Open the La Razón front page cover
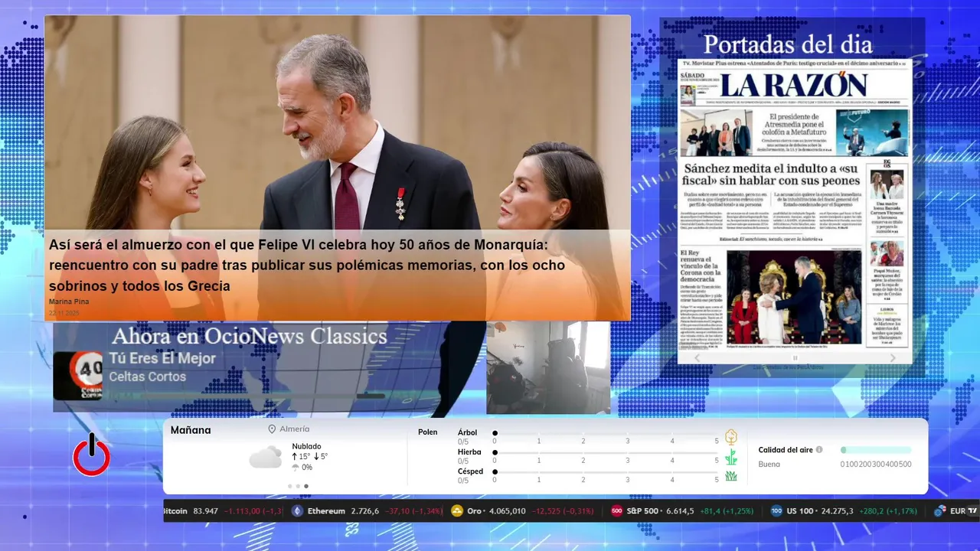This screenshot has height=551, width=980. [795, 204]
